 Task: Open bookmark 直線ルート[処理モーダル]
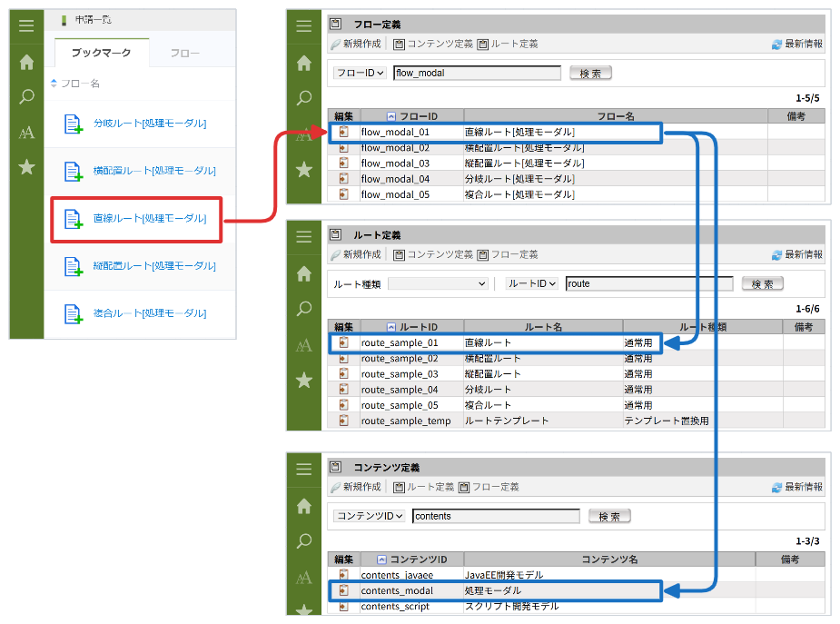tap(150, 219)
